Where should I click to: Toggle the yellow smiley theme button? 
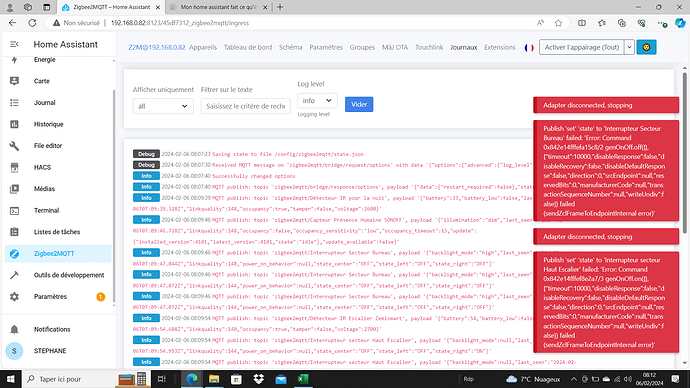coord(646,47)
